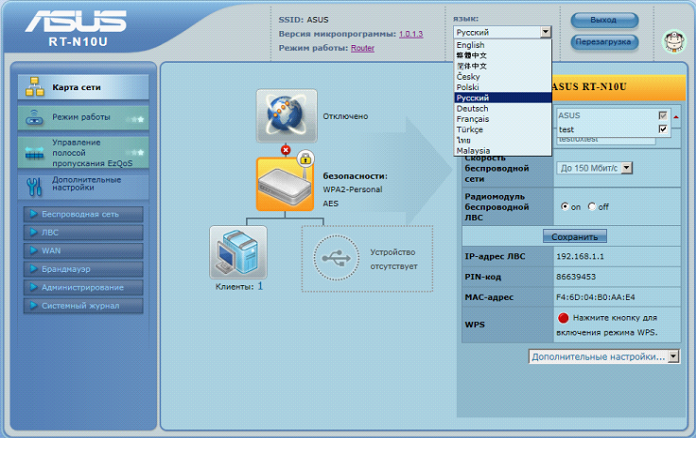Click arrow icon beside Системный журнал
The width and height of the screenshot is (696, 457).
click(33, 305)
